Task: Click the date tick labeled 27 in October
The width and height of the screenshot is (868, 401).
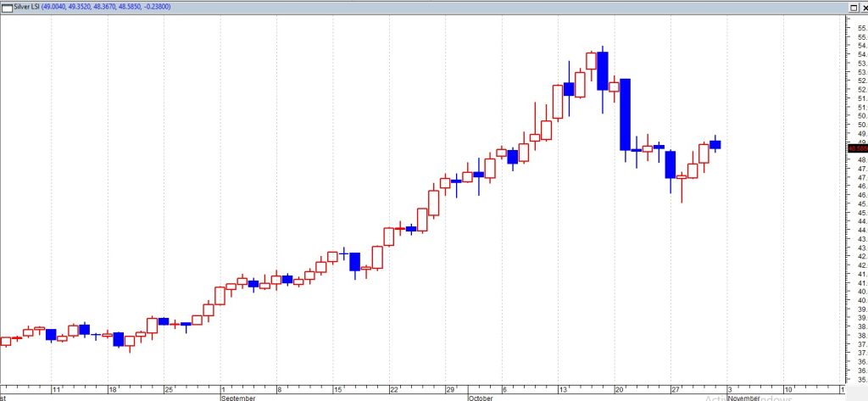Action: point(676,389)
